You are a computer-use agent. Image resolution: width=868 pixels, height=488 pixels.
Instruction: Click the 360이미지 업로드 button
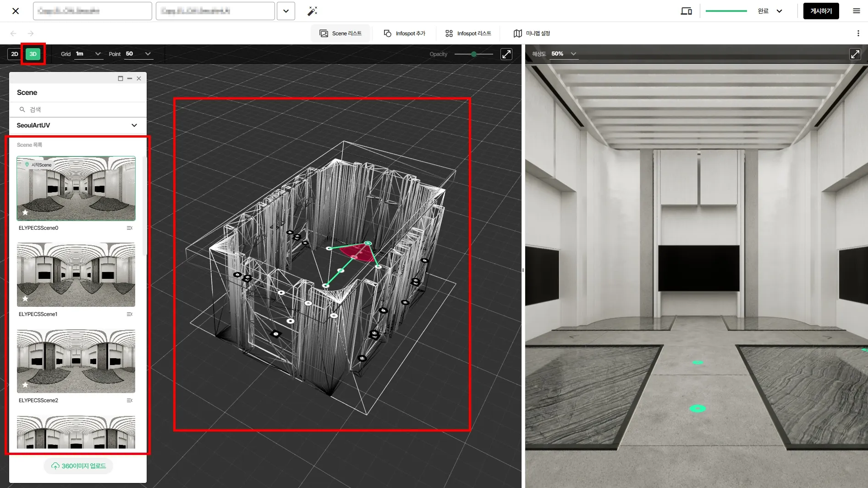point(78,466)
